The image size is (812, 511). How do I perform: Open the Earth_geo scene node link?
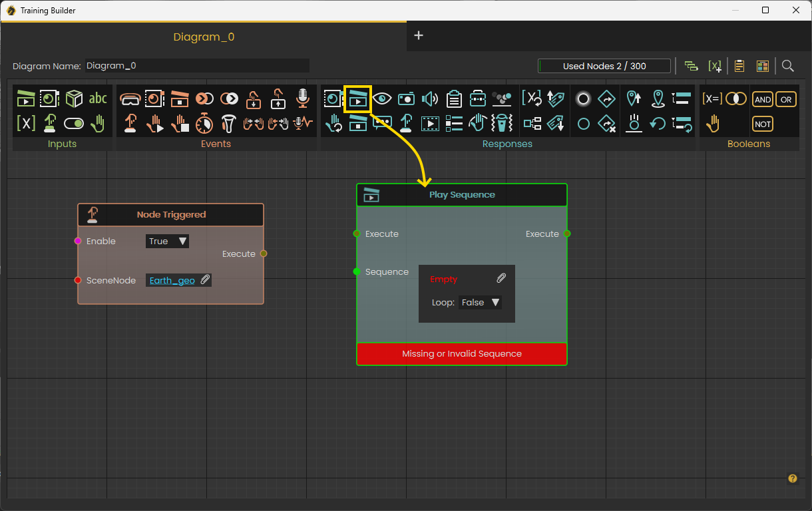click(172, 280)
